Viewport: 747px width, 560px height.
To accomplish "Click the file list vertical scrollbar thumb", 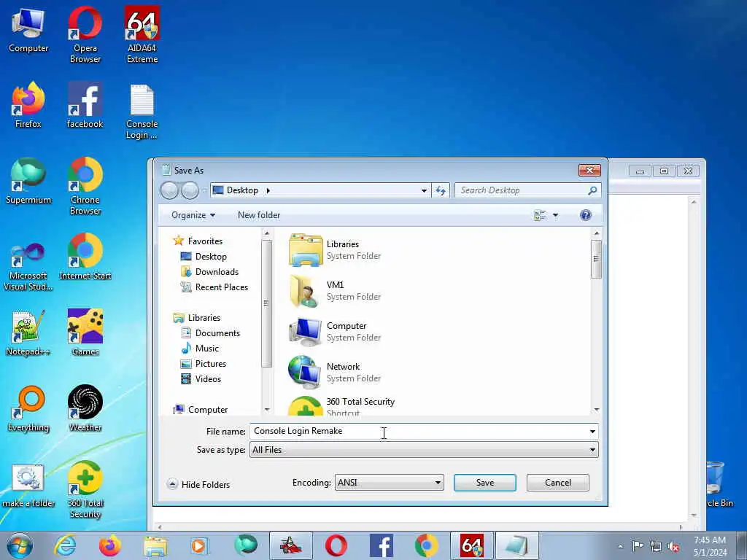I will pyautogui.click(x=596, y=259).
